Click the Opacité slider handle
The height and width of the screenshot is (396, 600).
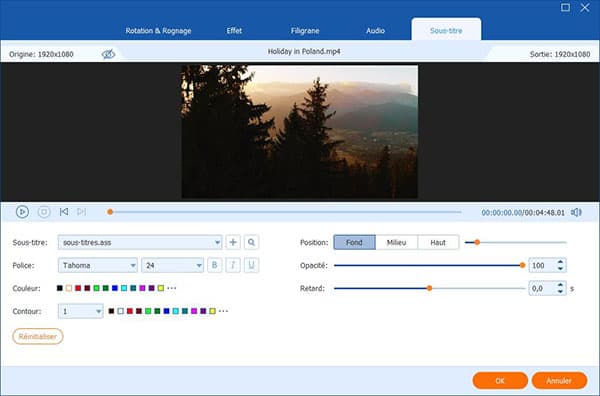(x=522, y=265)
